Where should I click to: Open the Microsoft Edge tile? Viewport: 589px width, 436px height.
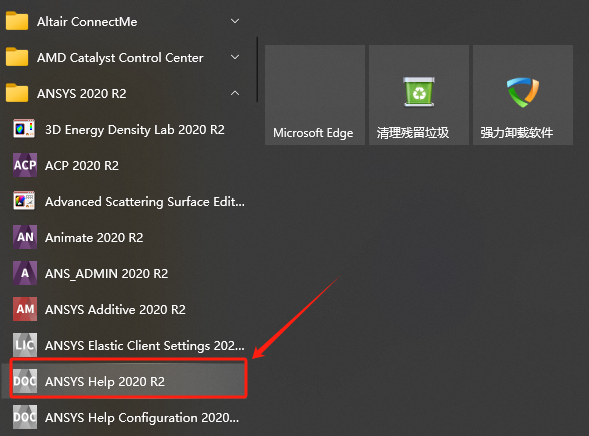pos(315,95)
